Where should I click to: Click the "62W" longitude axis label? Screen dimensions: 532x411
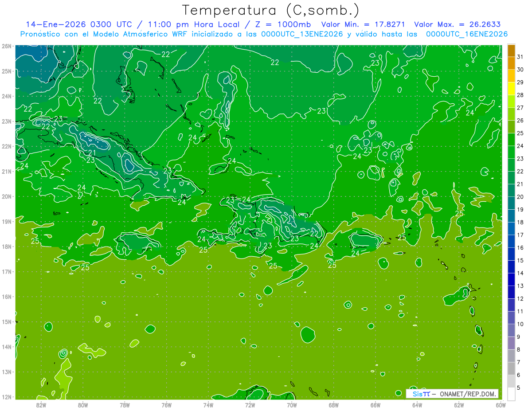click(459, 405)
